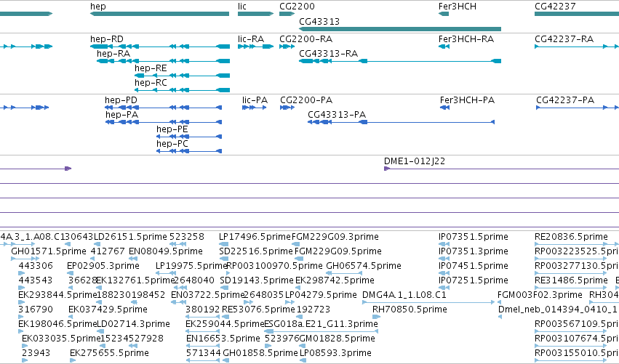
Task: Click the GH01571.5prime EST label
Action: (49, 251)
